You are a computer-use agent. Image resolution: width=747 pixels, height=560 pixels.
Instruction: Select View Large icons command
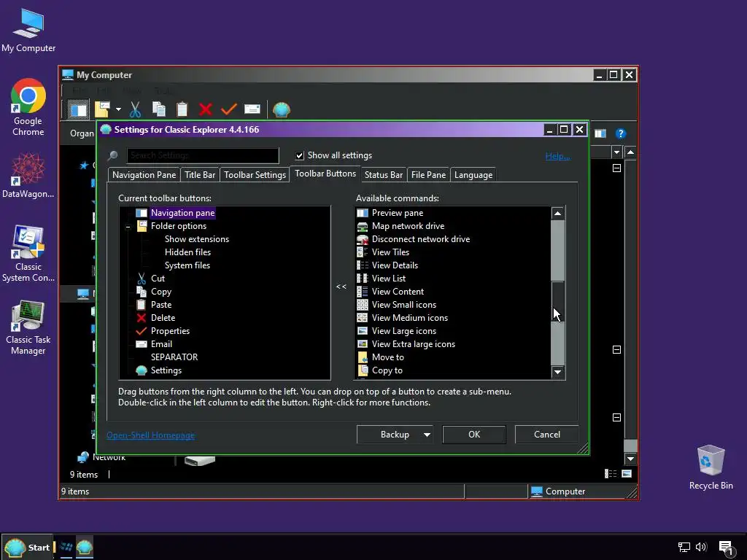(404, 331)
